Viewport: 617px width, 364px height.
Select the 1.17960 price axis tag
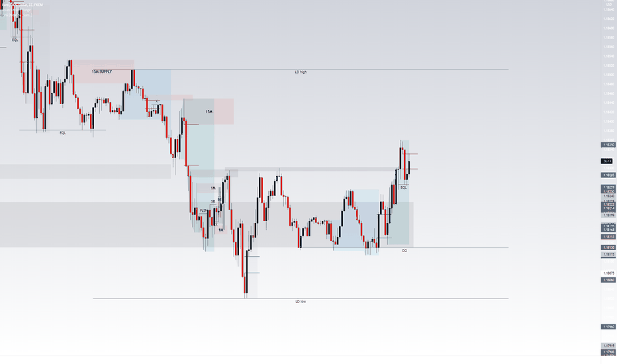click(608, 327)
